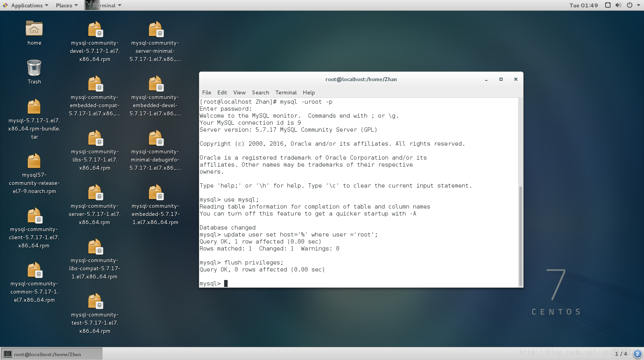Open the Terminal app menu in top panel
Viewport: 644px width, 360px height.
(104, 5)
